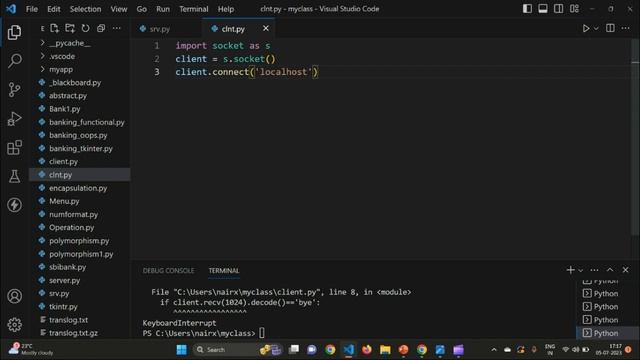Open the Go menu

142,9
